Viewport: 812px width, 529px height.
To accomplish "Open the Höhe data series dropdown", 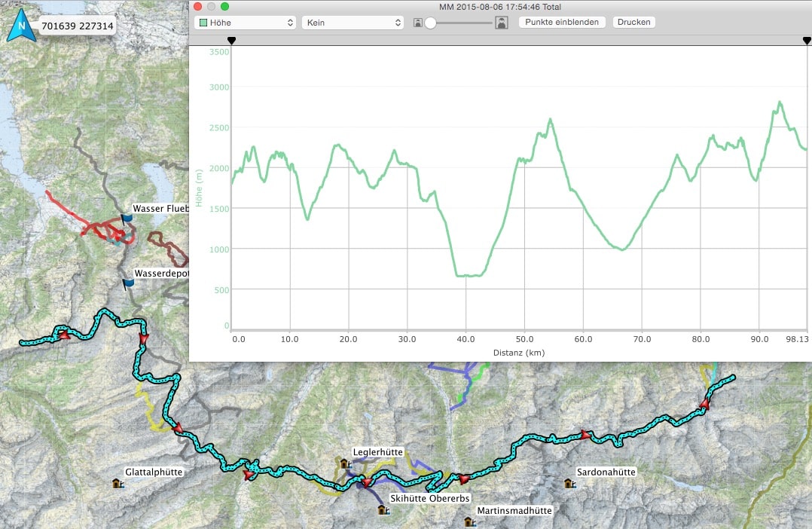I will pos(246,23).
